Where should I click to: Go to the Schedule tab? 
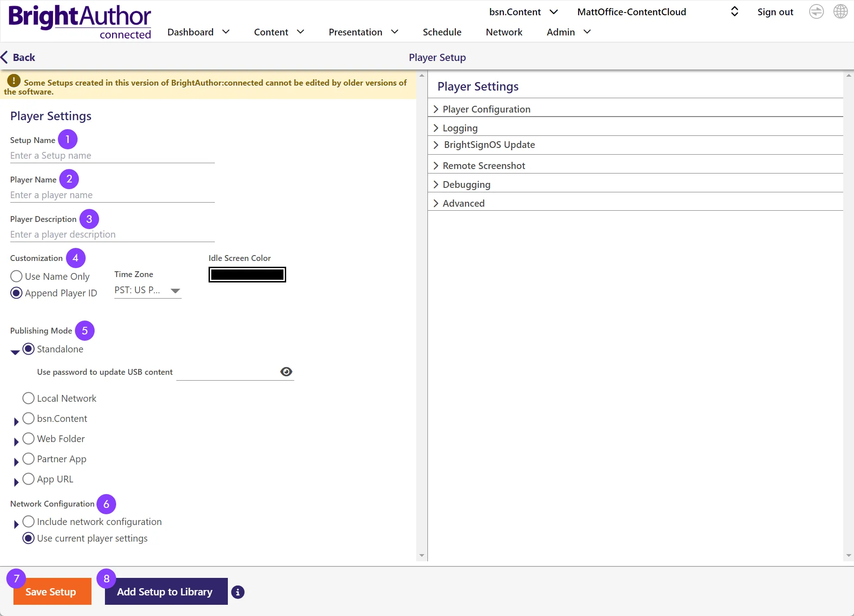pos(442,32)
